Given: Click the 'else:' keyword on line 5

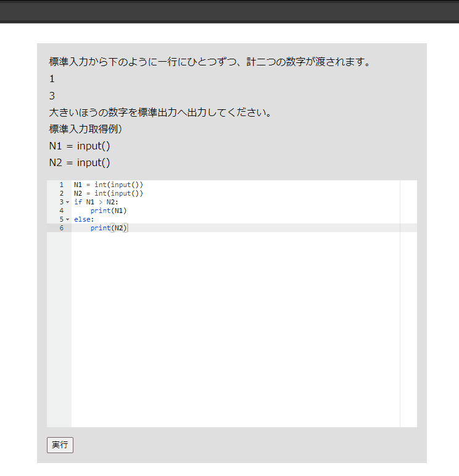Looking at the screenshot, I should pos(84,219).
